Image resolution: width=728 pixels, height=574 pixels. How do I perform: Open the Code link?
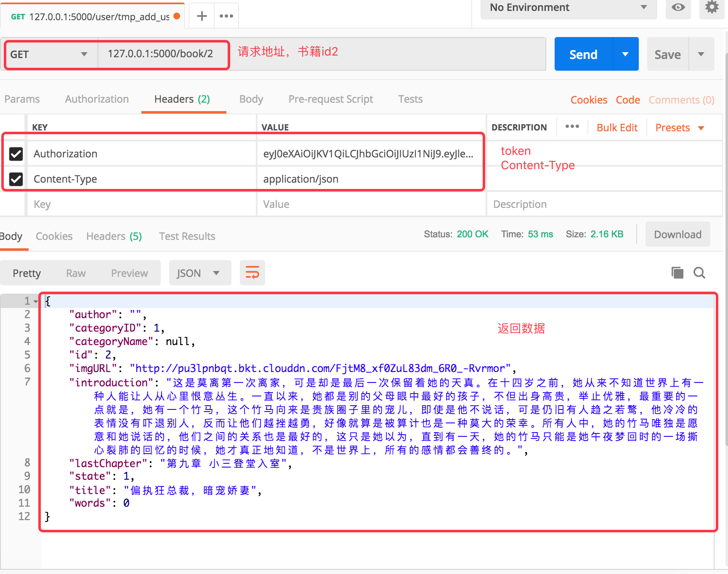(x=628, y=100)
